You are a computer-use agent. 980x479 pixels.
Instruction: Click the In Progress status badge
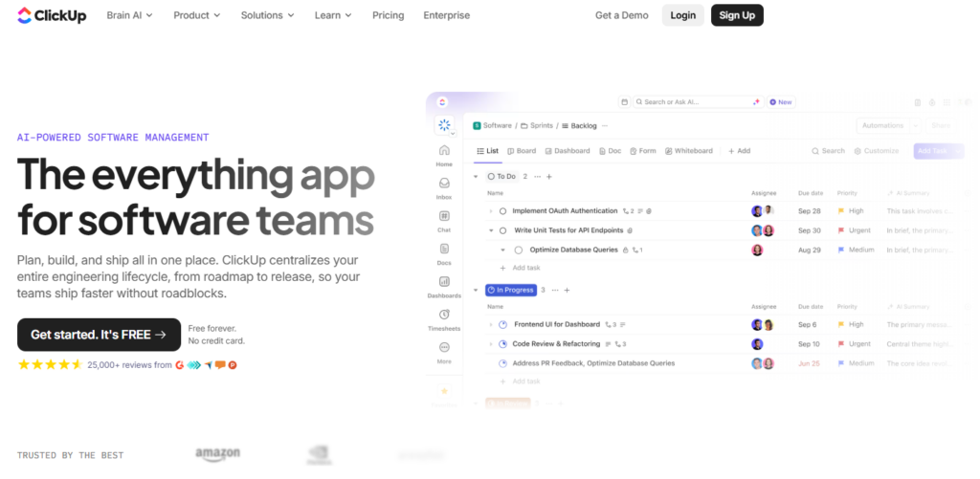(x=511, y=291)
